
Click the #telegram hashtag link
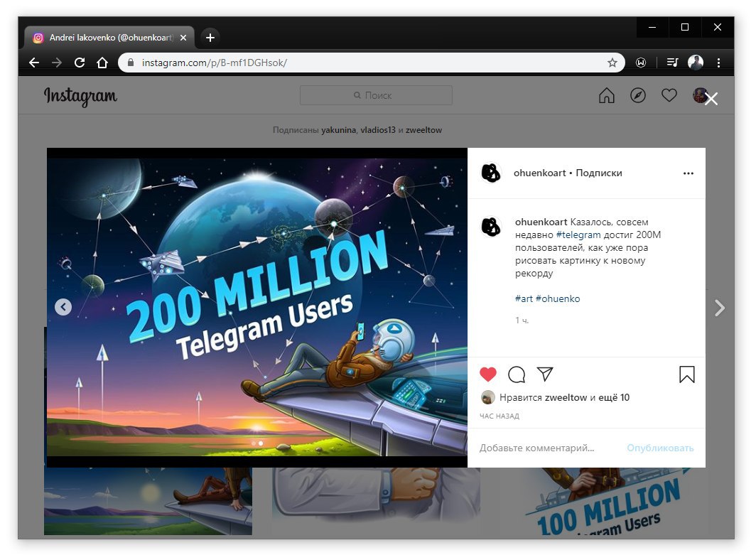578,235
